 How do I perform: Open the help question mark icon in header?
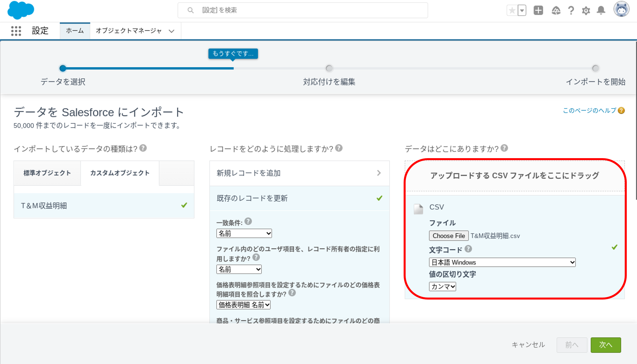coord(571,11)
